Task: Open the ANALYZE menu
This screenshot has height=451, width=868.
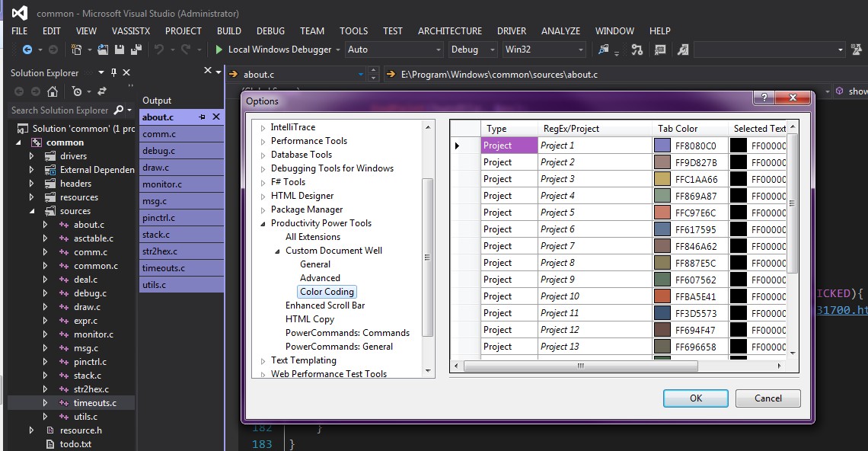Action: (x=560, y=31)
